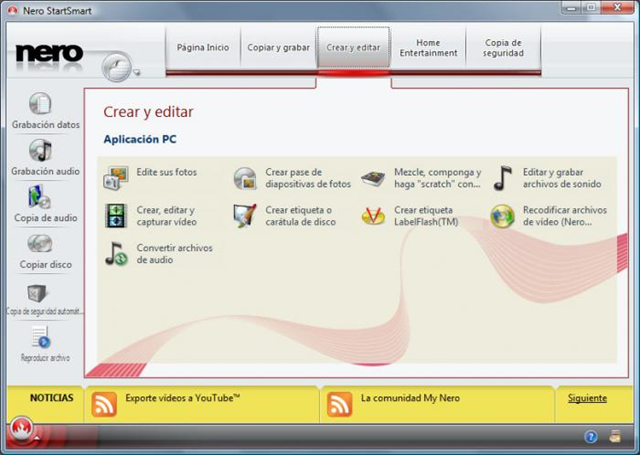Click the Editar y grabar sonido note icon
The height and width of the screenshot is (455, 640).
coord(502,178)
